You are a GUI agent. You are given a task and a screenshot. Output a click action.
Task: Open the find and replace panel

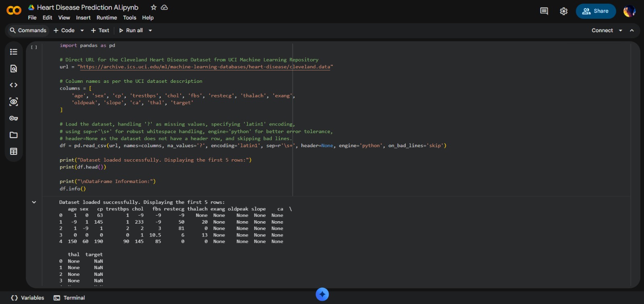point(14,68)
